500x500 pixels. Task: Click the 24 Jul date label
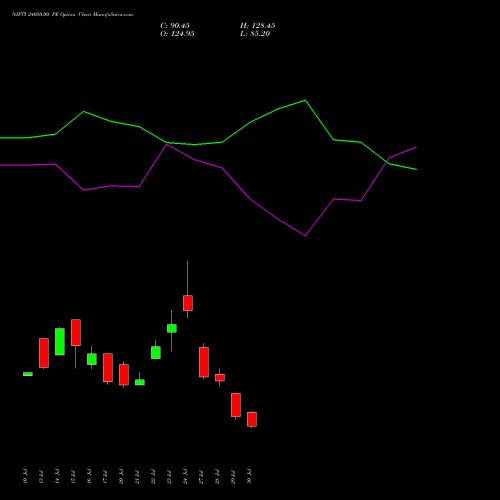coord(185,476)
